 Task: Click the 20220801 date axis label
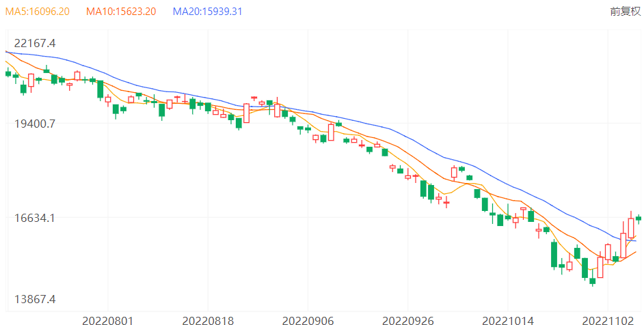108,320
